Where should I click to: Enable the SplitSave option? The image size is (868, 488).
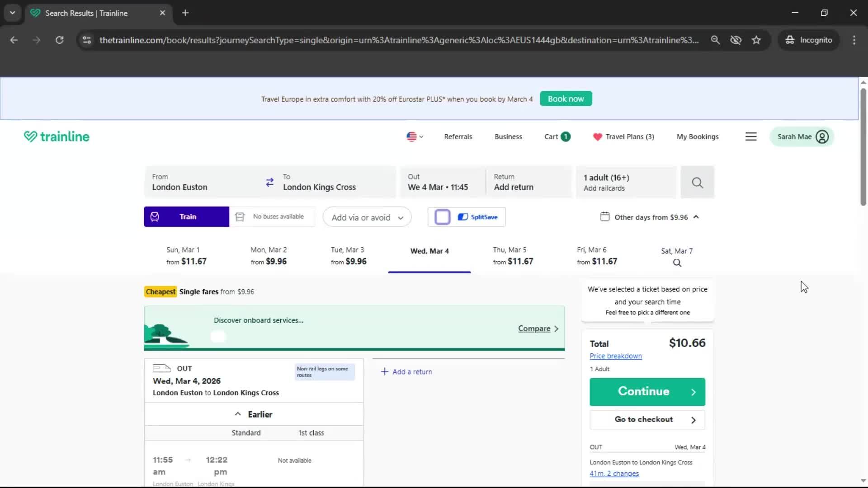click(x=442, y=217)
